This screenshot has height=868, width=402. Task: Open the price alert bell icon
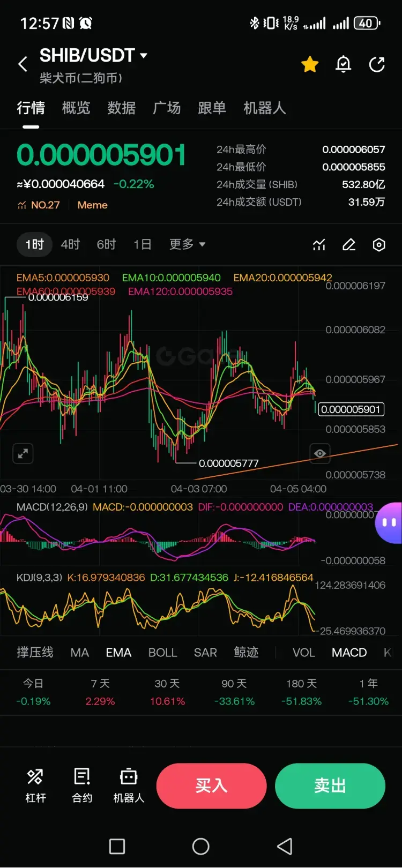[343, 65]
